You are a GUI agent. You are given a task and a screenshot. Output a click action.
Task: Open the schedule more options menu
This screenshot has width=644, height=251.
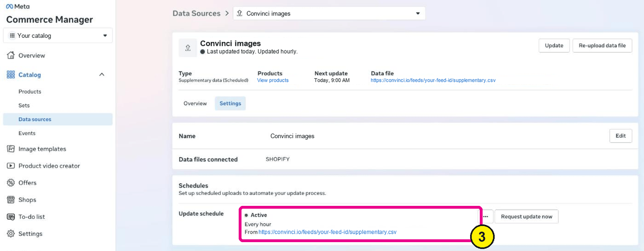(486, 217)
